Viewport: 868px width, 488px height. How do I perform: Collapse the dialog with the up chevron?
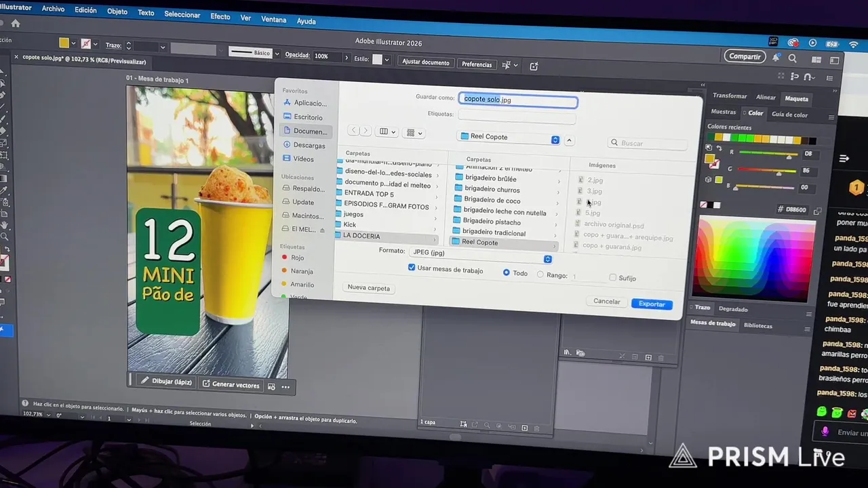(x=570, y=140)
